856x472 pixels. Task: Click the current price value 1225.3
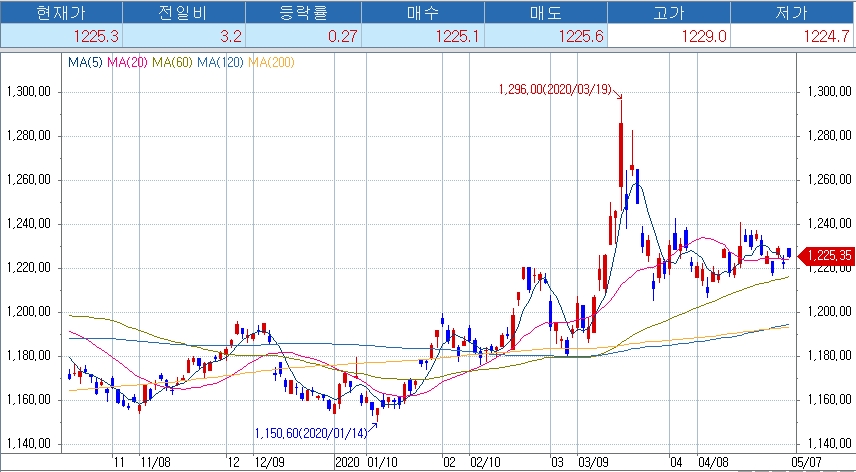pyautogui.click(x=95, y=36)
